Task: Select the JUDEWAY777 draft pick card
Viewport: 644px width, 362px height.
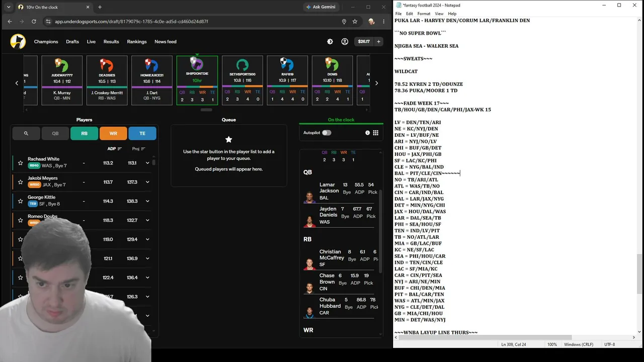Action: click(x=62, y=80)
